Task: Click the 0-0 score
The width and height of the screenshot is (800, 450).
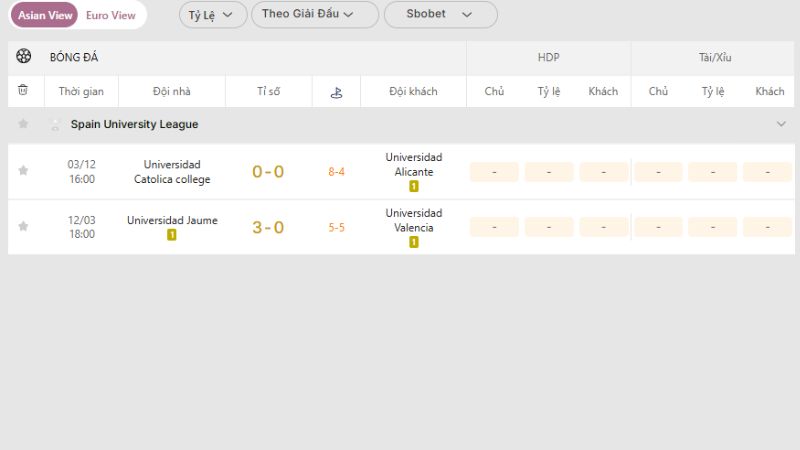Action: click(268, 172)
